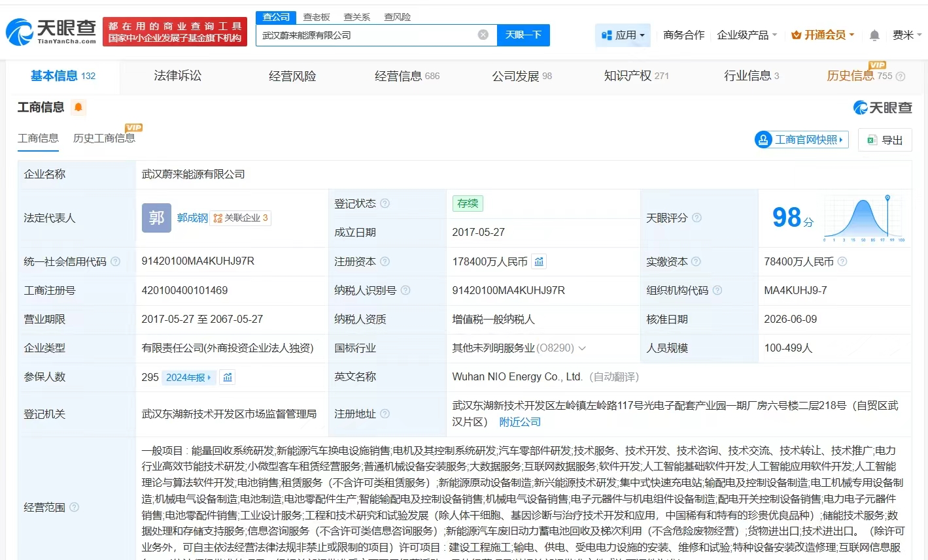The width and height of the screenshot is (928, 560).
Task: Open the 经营风险 tab
Action: pyautogui.click(x=292, y=76)
